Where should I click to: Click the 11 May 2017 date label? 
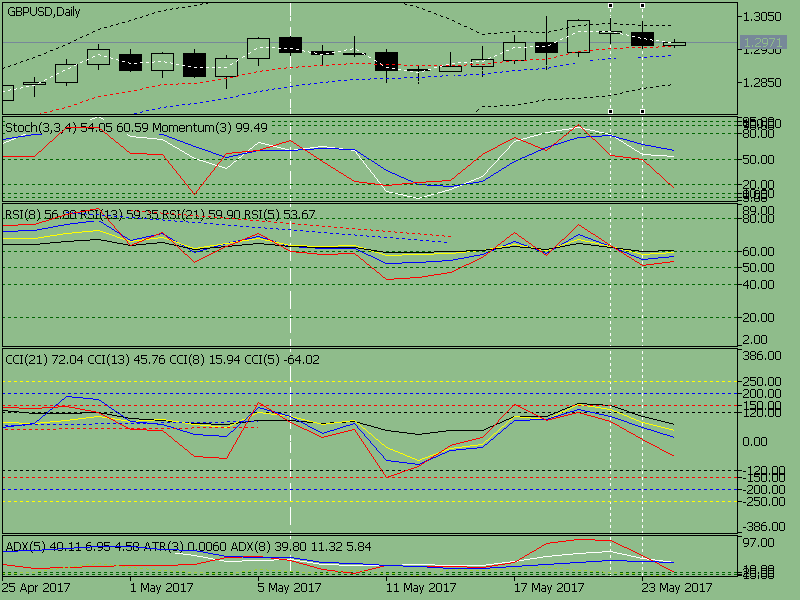421,588
